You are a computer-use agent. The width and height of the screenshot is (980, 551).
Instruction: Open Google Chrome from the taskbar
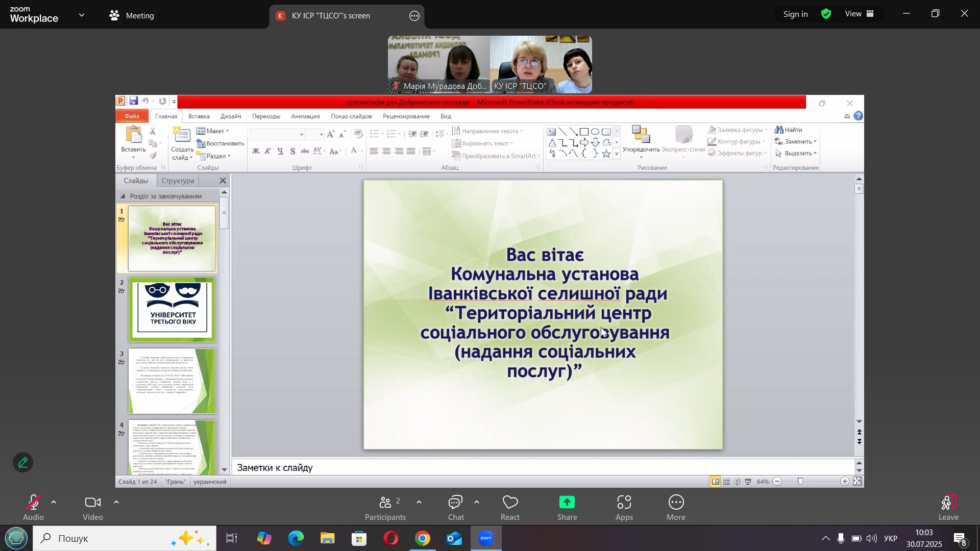[x=423, y=539]
